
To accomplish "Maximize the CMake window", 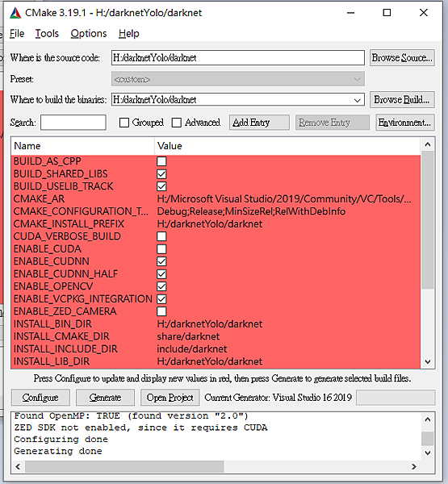I will point(387,13).
